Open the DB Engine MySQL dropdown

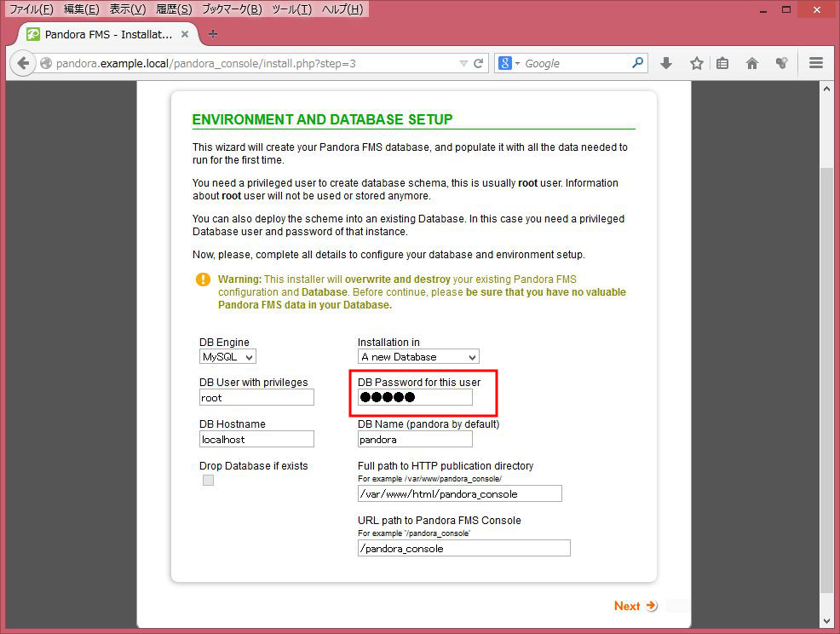(x=227, y=356)
